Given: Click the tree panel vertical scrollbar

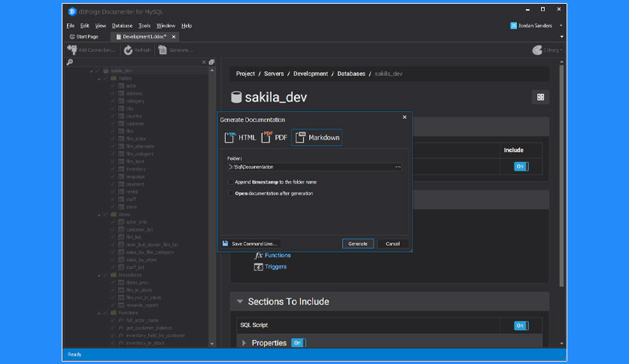Looking at the screenshot, I should pos(212,207).
